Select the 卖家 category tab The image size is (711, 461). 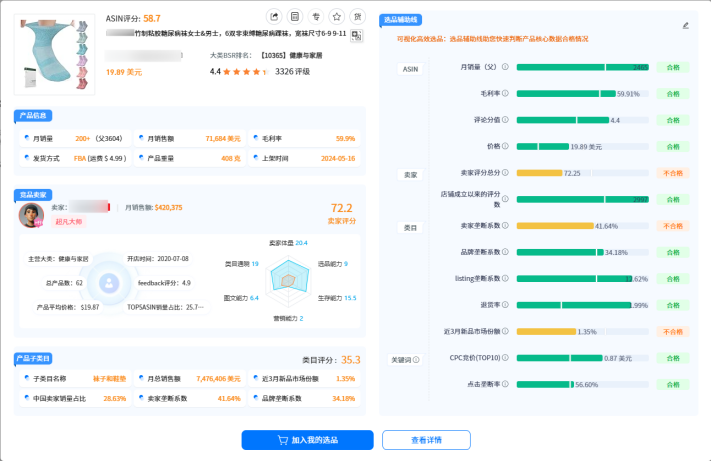tap(410, 174)
